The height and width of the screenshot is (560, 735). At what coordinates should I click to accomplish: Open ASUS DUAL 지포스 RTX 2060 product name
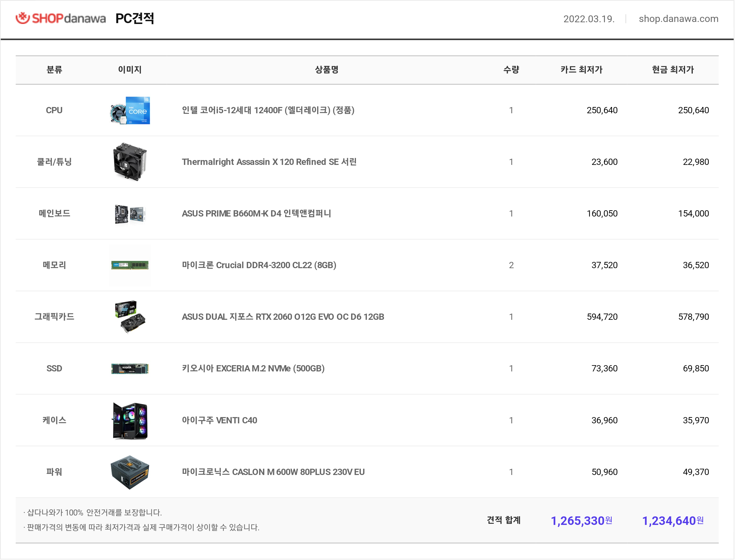point(283,317)
